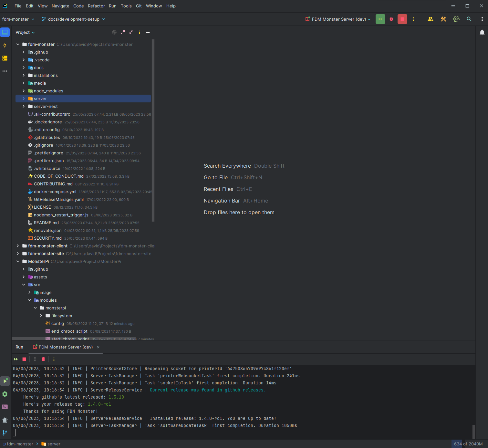
Task: Open IDE settings kebab menu at top right
Action: [x=482, y=19]
